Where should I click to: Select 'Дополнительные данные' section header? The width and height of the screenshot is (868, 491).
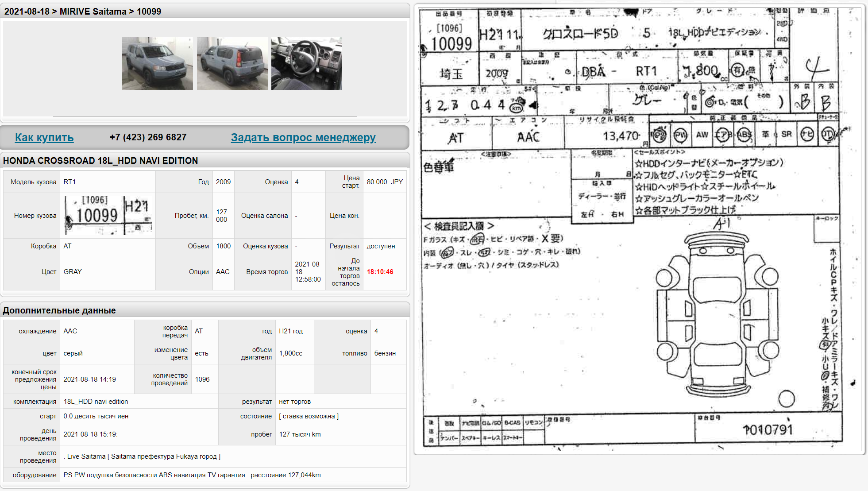point(59,310)
